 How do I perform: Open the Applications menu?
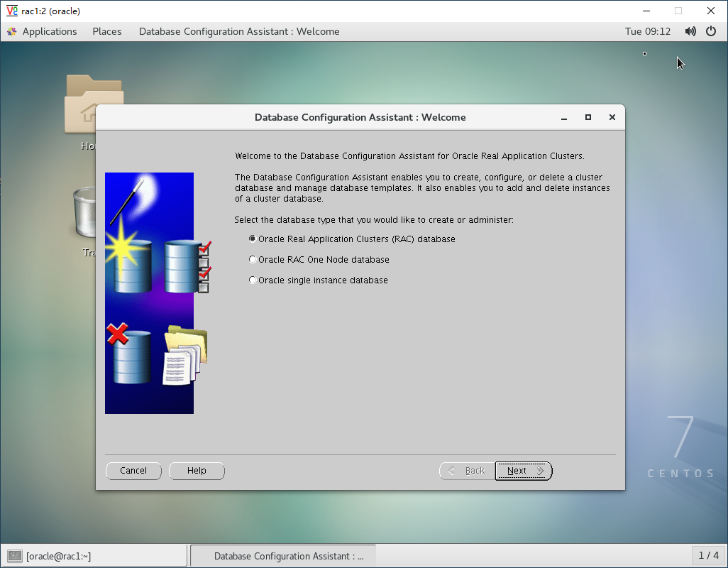click(x=50, y=31)
